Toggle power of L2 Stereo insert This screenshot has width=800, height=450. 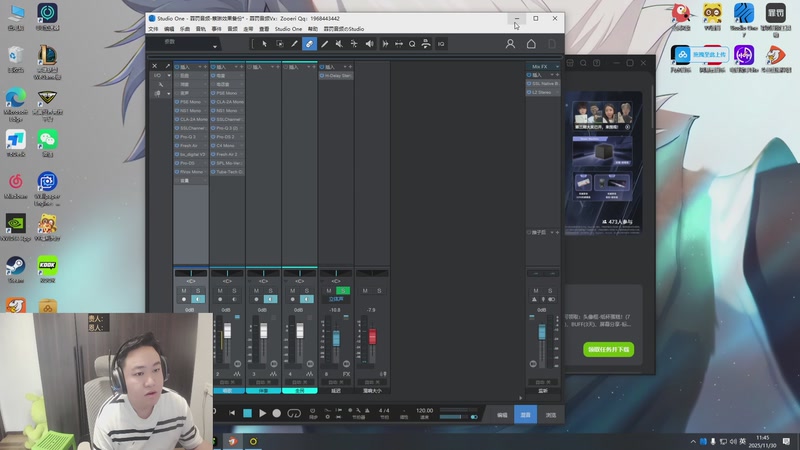click(529, 93)
